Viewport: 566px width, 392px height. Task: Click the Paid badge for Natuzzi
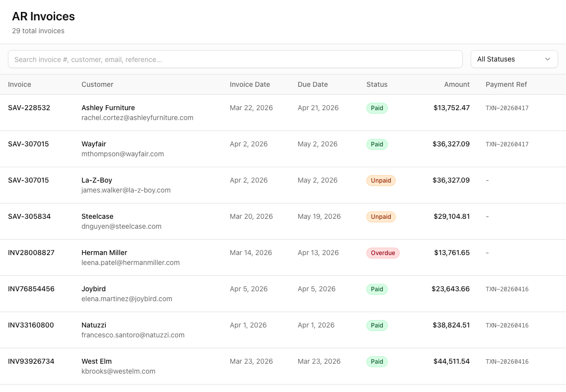pyautogui.click(x=377, y=326)
